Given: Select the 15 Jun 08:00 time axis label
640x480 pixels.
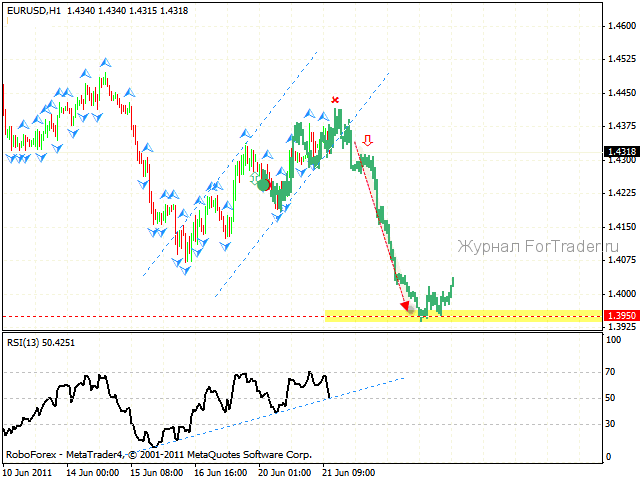Looking at the screenshot, I should pyautogui.click(x=157, y=473).
